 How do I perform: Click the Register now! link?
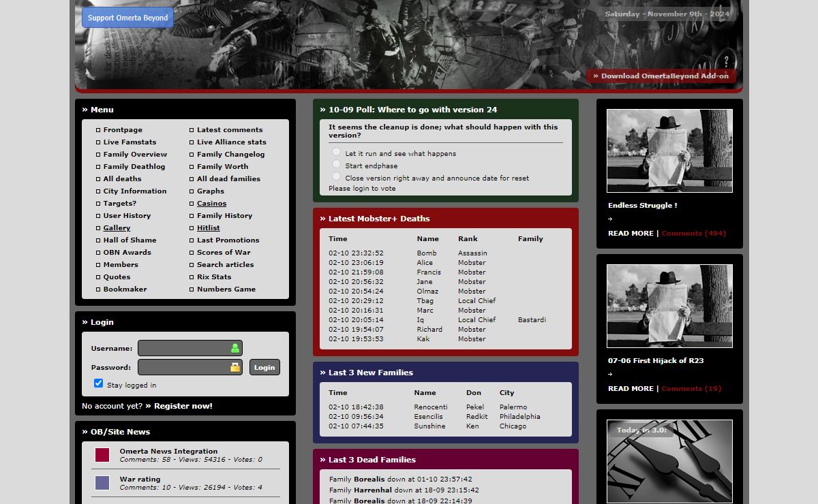click(x=183, y=406)
